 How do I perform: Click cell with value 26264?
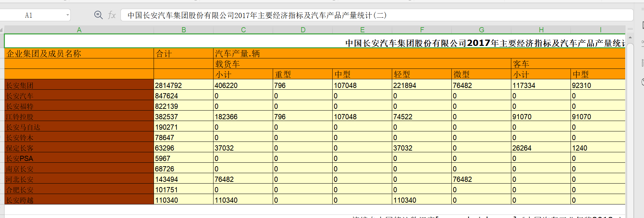click(x=541, y=147)
